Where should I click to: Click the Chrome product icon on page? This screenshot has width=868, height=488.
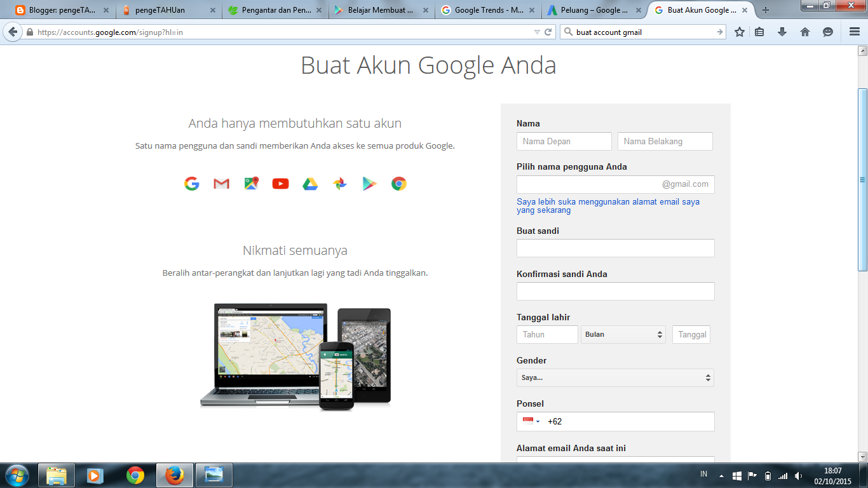click(399, 184)
